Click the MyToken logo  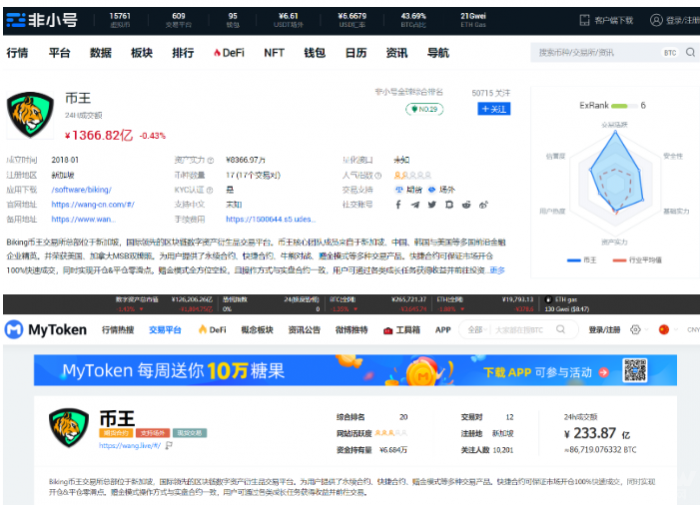coord(46,330)
